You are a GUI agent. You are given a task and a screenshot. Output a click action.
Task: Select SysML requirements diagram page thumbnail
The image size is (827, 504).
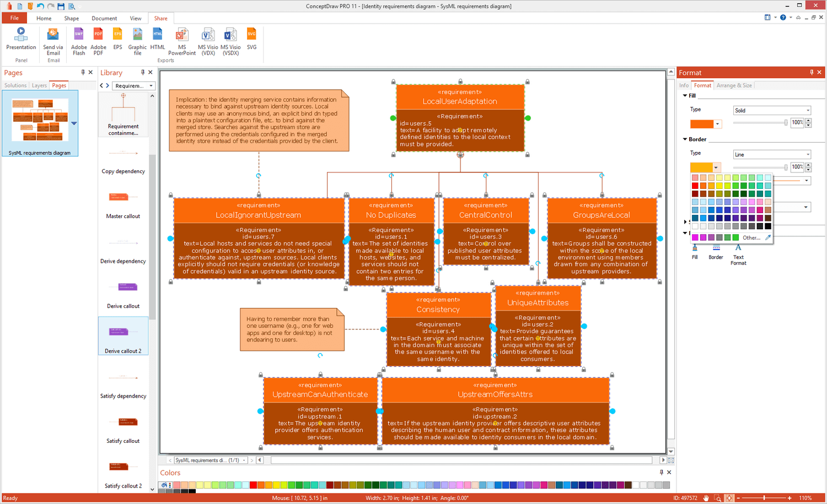pyautogui.click(x=40, y=123)
